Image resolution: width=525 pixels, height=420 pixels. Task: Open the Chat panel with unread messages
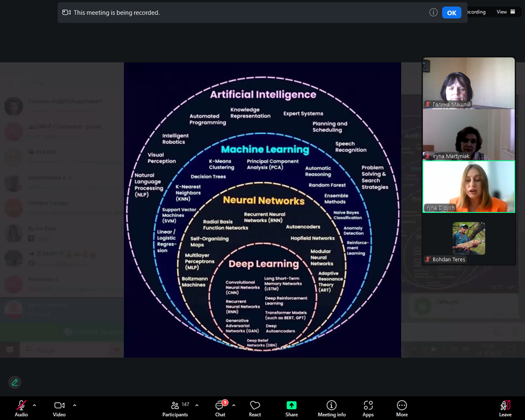(220, 408)
